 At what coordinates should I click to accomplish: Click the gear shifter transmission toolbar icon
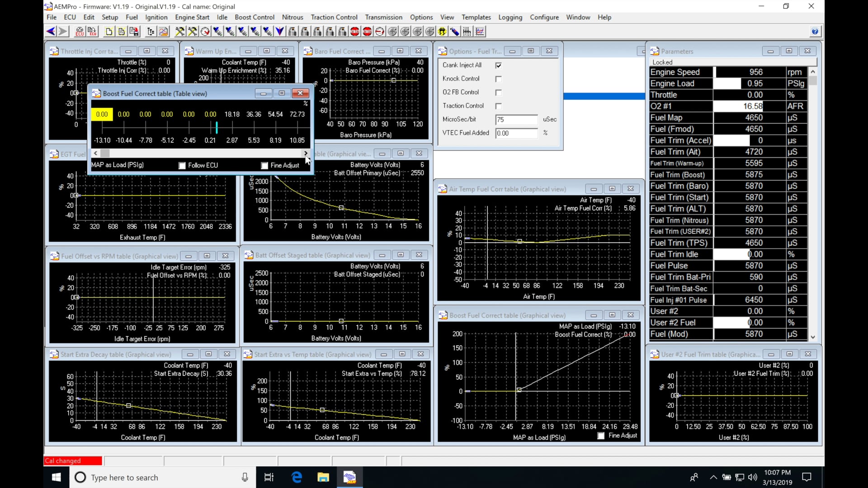coord(467,32)
